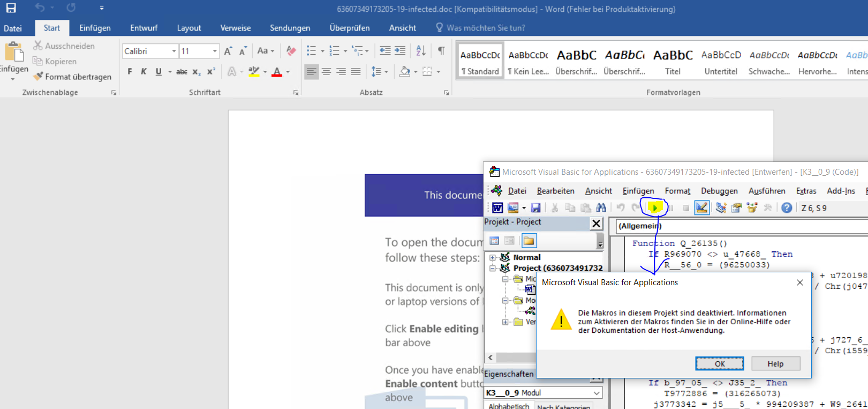This screenshot has height=409, width=868.
Task: Run the macro with the green play button
Action: pos(654,208)
